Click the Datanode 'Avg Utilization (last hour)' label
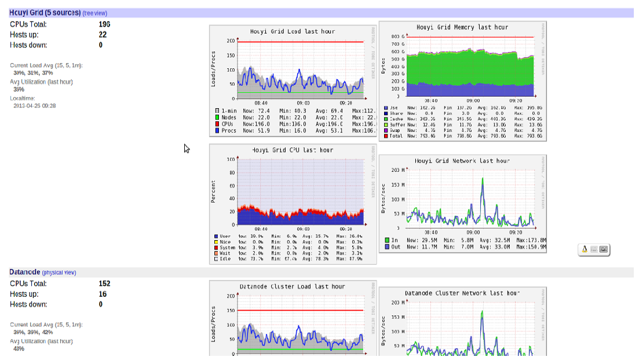643x364 pixels. click(41, 341)
